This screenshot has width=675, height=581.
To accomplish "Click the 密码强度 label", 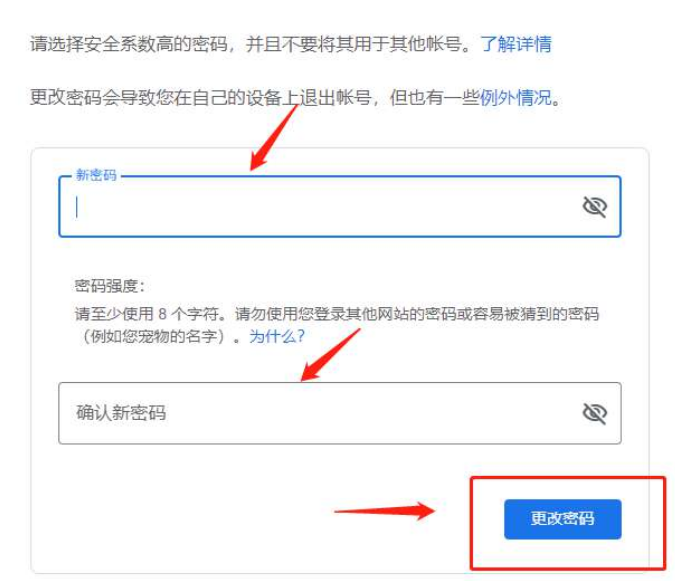I will [110, 286].
